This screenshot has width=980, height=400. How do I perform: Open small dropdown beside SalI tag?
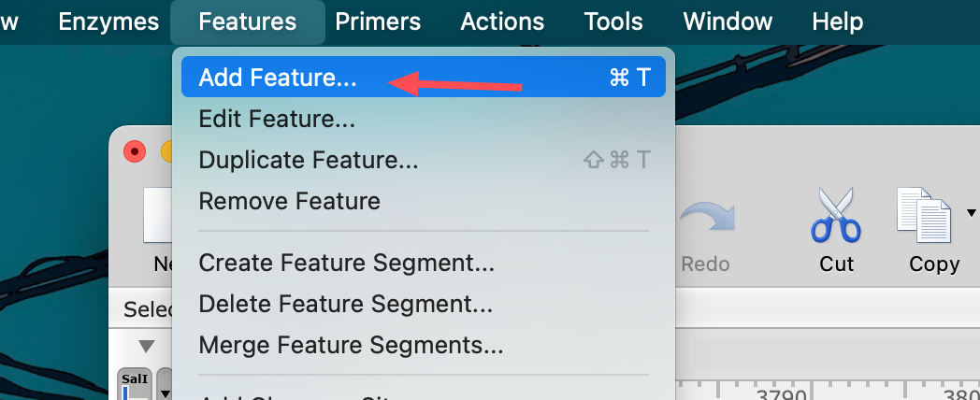(164, 385)
